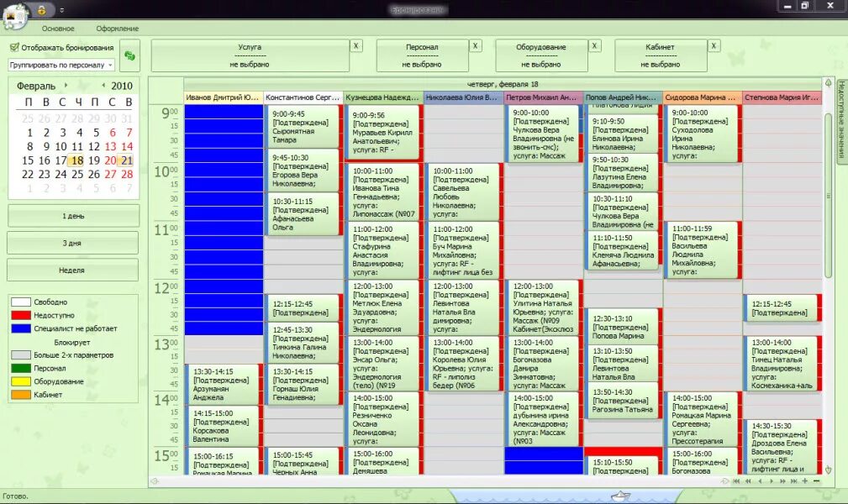Clear the Кабинет filter with its X
848x504 pixels.
(714, 46)
